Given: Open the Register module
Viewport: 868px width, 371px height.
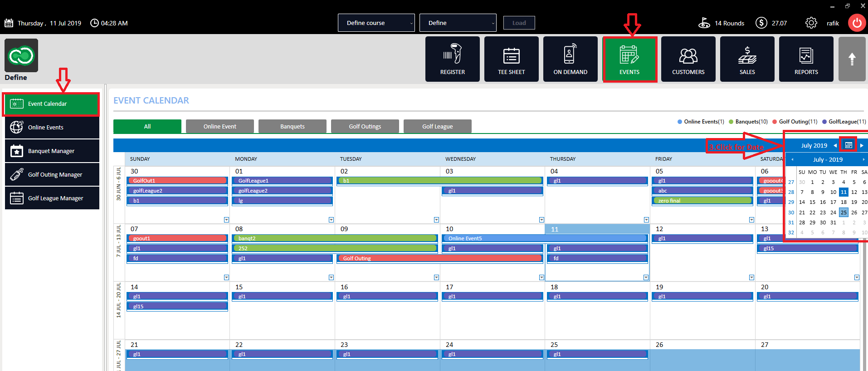Looking at the screenshot, I should tap(452, 59).
